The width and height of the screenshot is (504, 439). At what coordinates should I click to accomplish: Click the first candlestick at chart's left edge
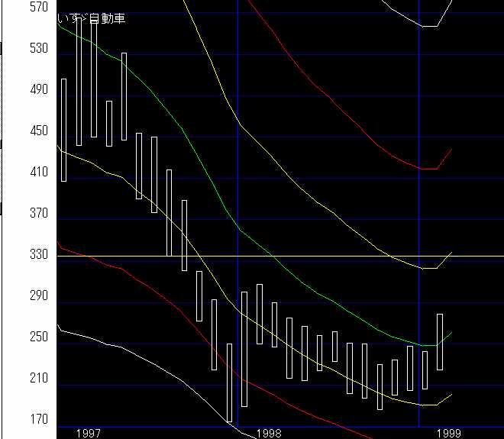64,130
